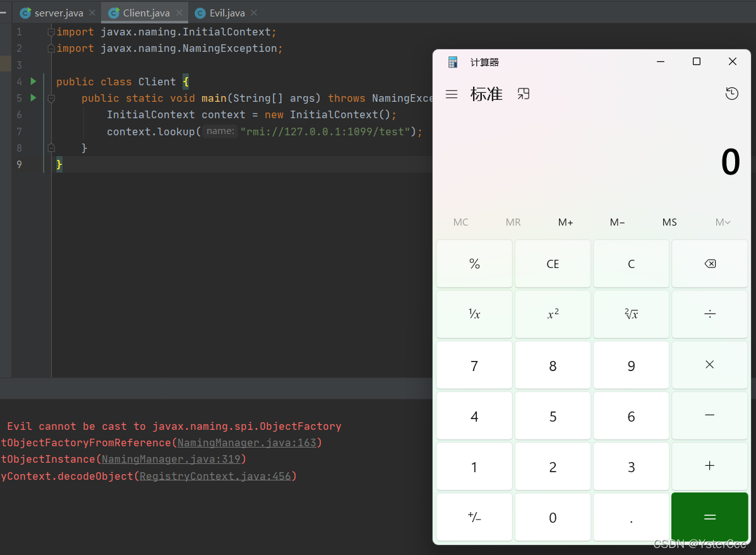Viewport: 756px width, 555px height.
Task: Click the 0 digit key
Action: [x=553, y=517]
